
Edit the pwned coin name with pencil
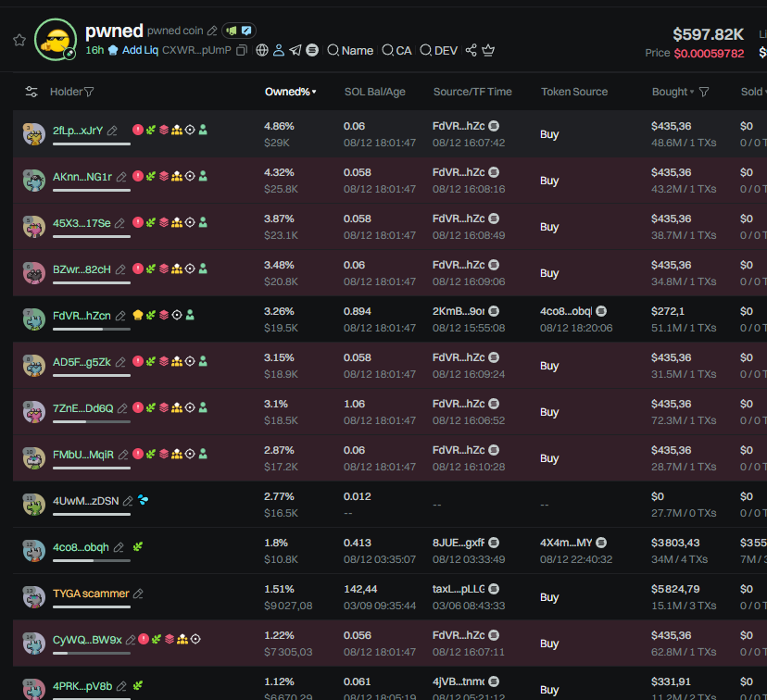[x=212, y=31]
